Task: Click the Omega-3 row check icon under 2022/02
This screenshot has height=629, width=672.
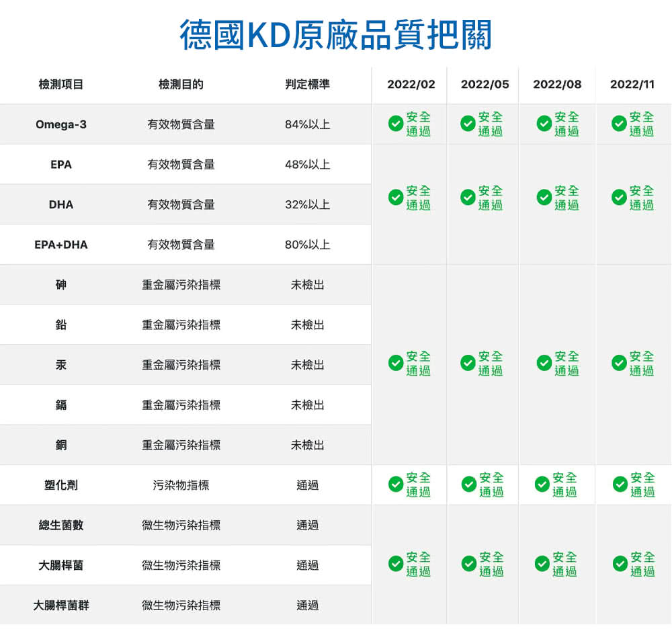Action: [x=396, y=124]
